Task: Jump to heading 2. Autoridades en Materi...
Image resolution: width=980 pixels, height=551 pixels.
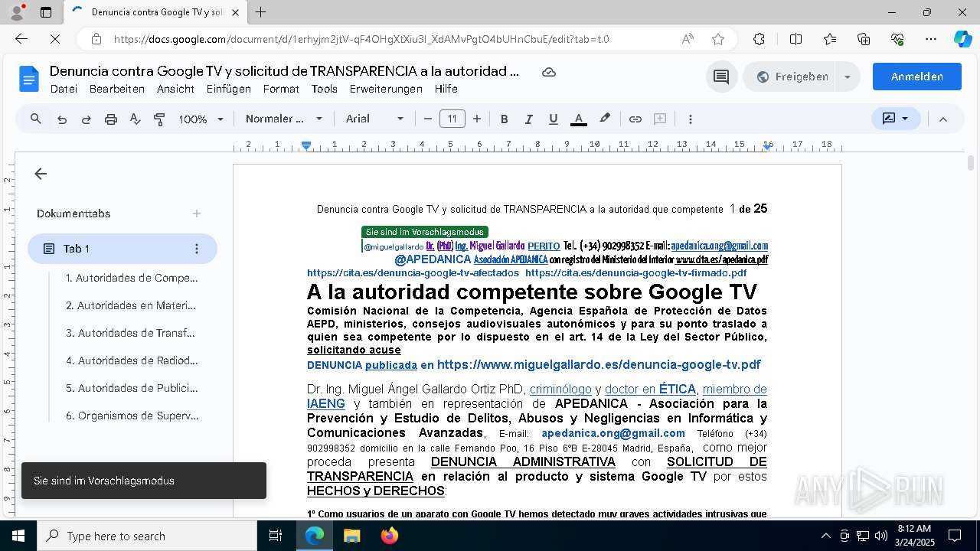Action: (131, 305)
